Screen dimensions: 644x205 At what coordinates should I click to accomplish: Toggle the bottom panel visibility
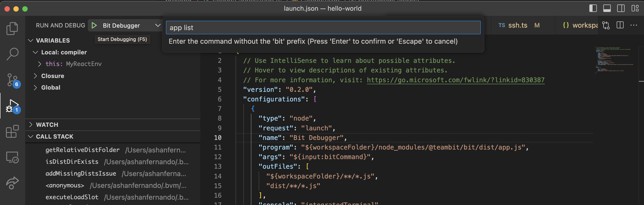coord(607,8)
